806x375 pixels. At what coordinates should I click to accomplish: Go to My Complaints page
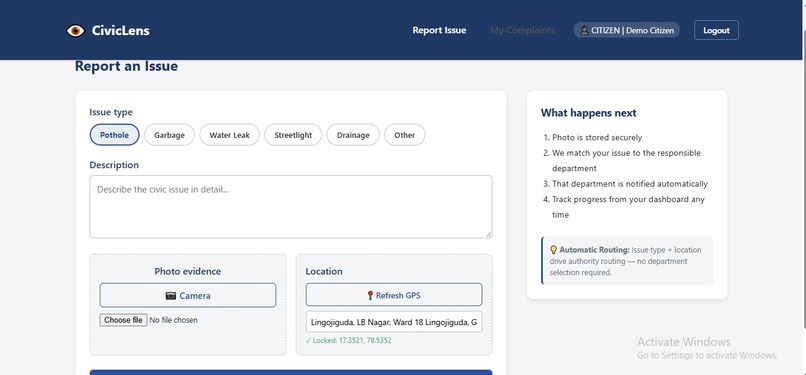click(522, 30)
